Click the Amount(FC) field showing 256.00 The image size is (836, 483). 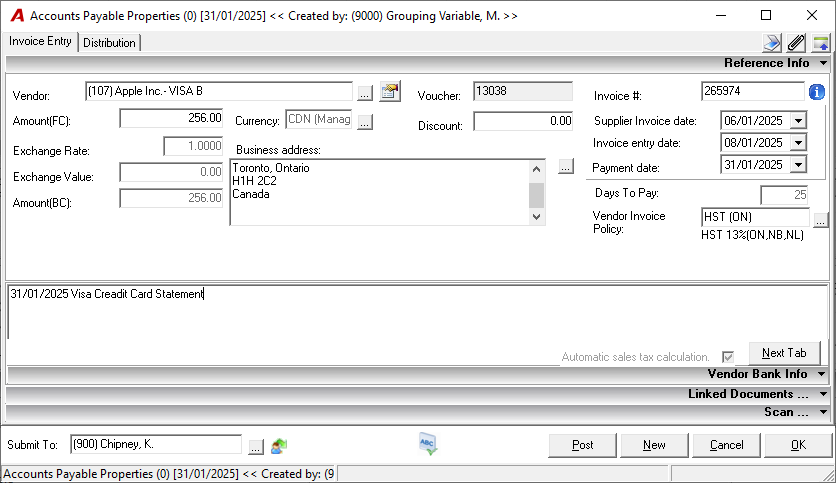(x=171, y=118)
